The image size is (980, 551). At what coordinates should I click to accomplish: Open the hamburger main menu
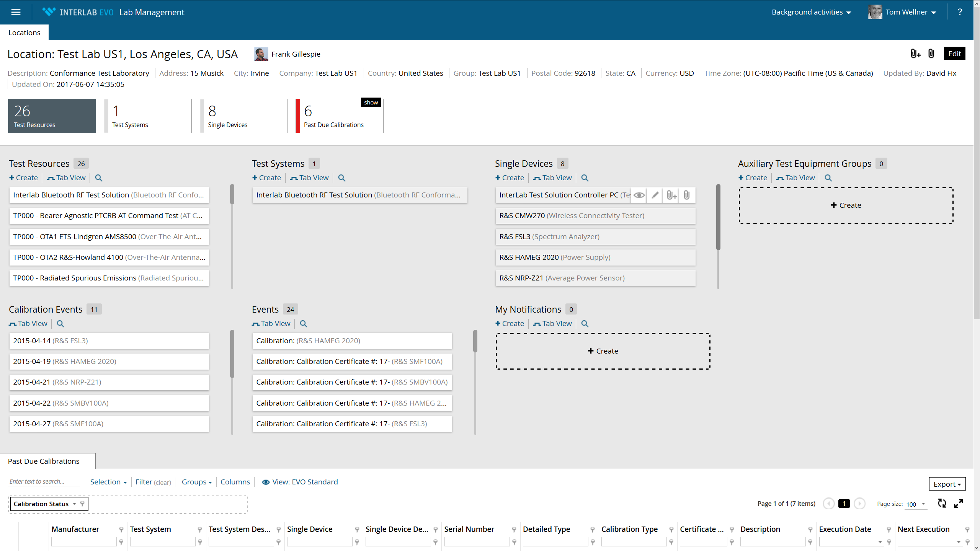click(16, 12)
